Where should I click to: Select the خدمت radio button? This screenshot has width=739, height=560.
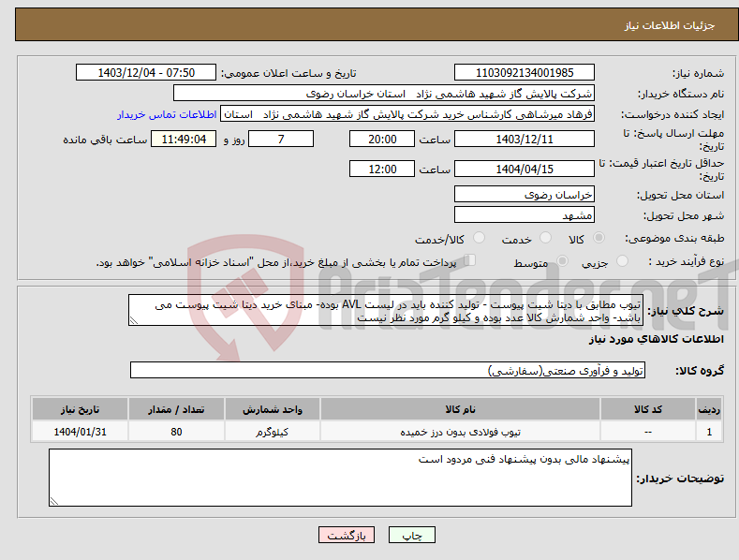pyautogui.click(x=545, y=238)
